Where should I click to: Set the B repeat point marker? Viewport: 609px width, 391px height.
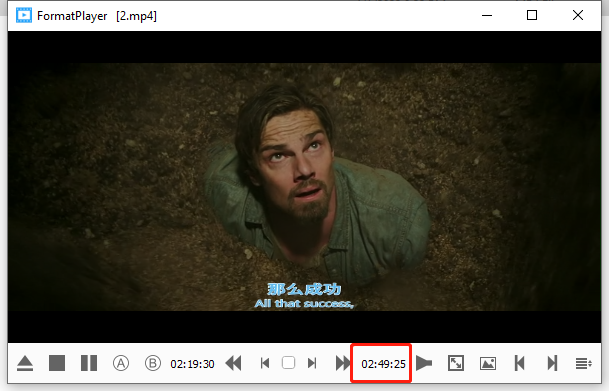click(x=153, y=363)
